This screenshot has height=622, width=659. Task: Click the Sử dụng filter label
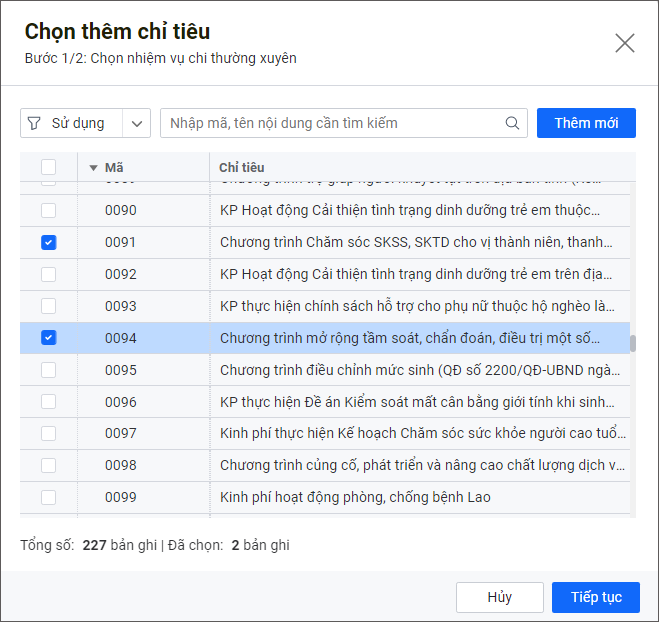(x=78, y=123)
